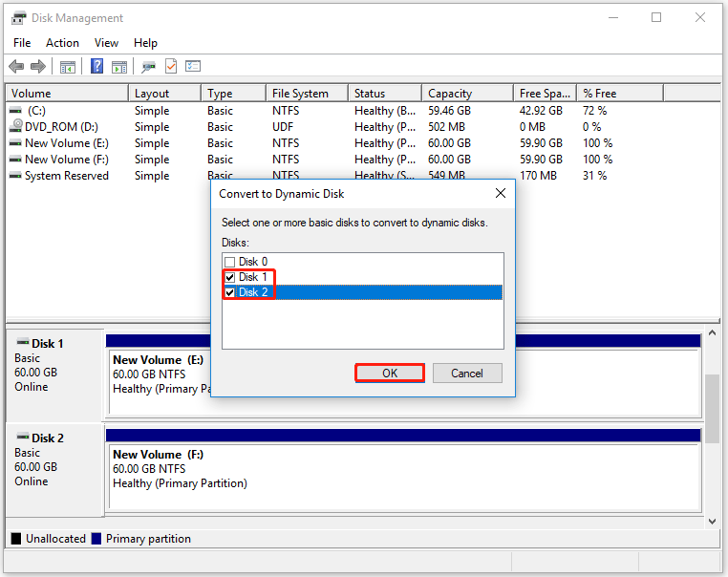Sort by the Status column header
The width and height of the screenshot is (728, 577).
pyautogui.click(x=385, y=94)
